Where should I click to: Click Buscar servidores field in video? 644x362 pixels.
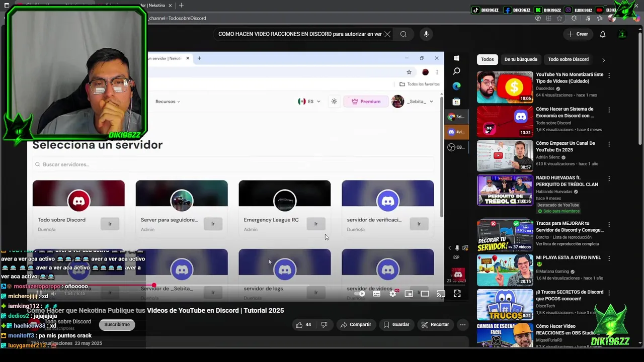(233, 164)
